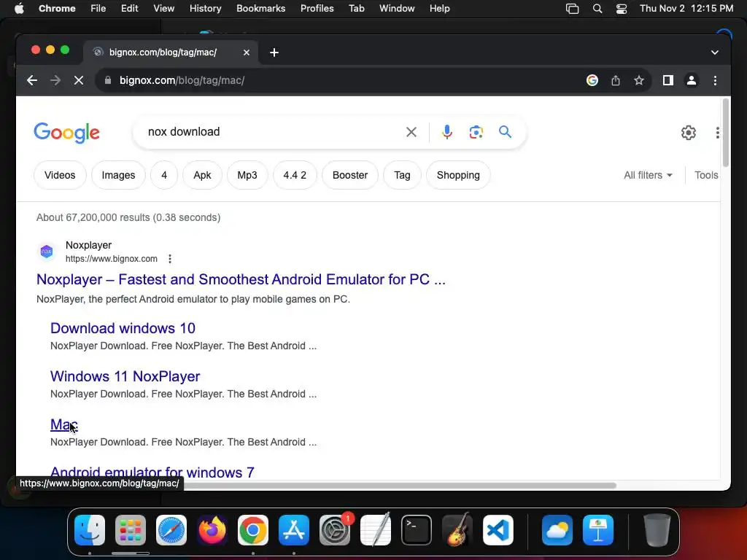747x560 pixels.
Task: Toggle the Chrome side panel
Action: point(668,80)
